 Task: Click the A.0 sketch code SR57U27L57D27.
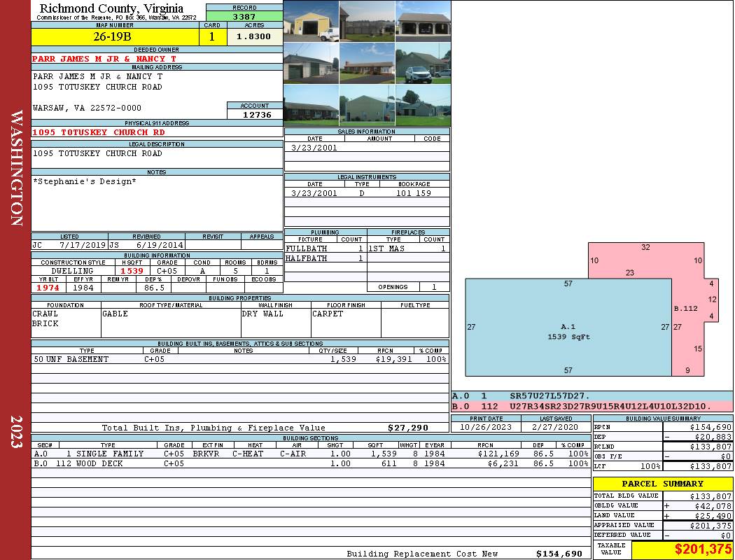(549, 396)
